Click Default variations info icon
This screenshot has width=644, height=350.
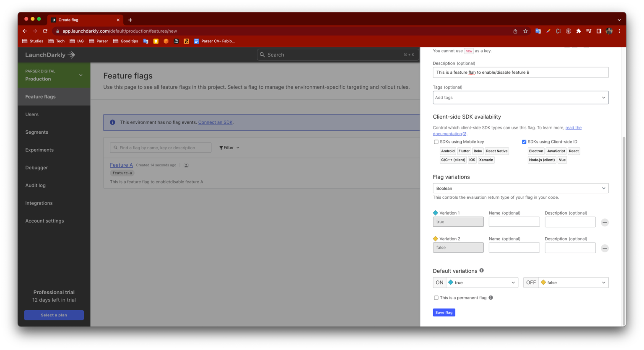tap(481, 271)
